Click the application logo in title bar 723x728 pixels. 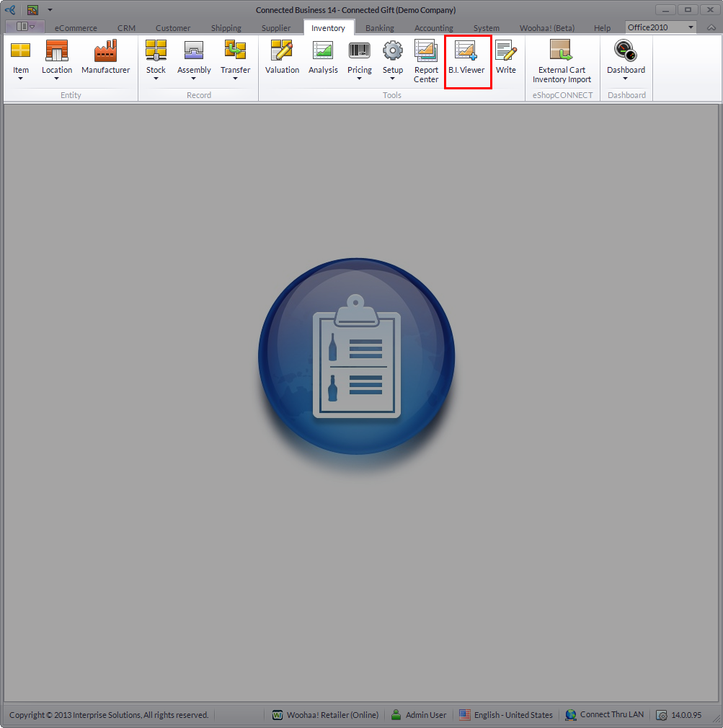point(10,10)
